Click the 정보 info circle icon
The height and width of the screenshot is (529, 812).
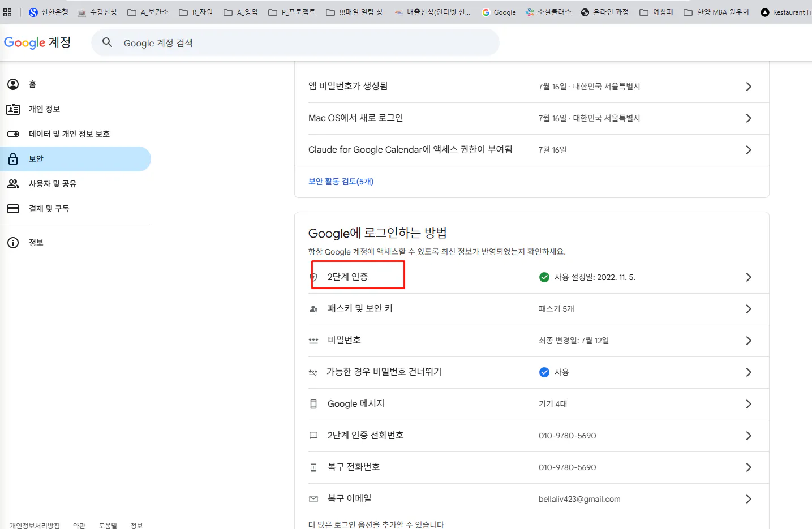coord(13,243)
